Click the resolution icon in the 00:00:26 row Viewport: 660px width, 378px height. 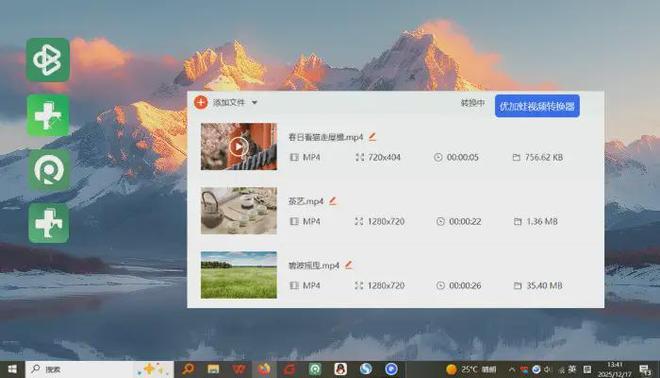coord(359,285)
